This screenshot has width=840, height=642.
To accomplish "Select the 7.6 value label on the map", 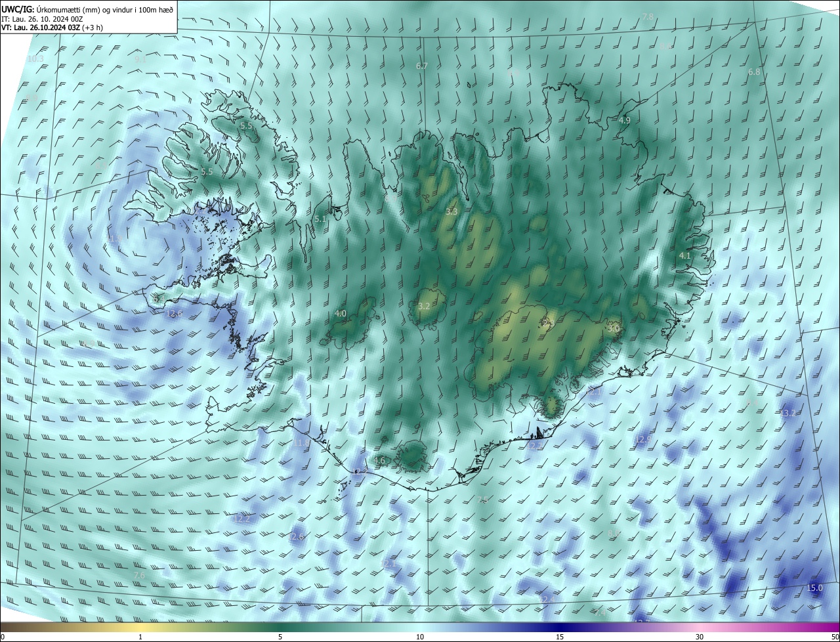I will pyautogui.click(x=139, y=576).
